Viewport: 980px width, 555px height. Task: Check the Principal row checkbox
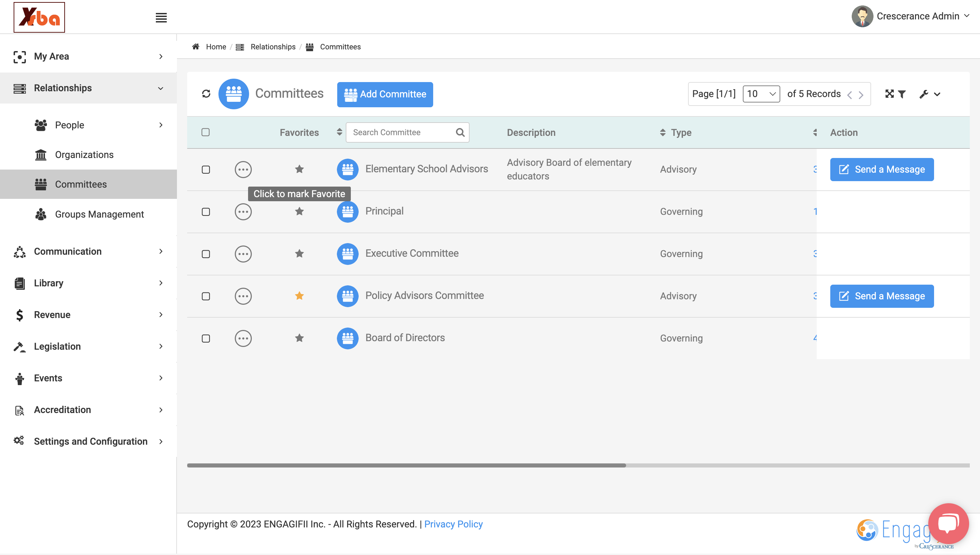click(206, 212)
